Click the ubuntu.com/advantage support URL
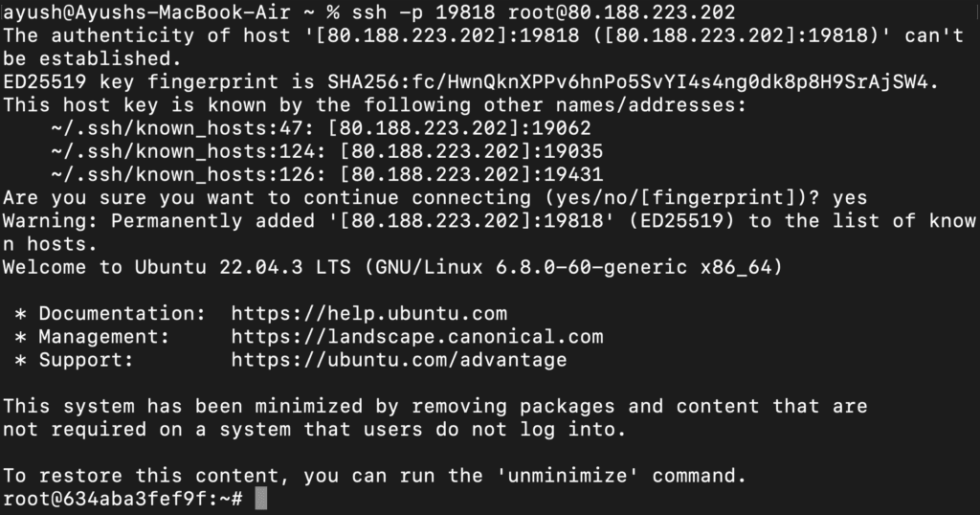 coord(398,360)
